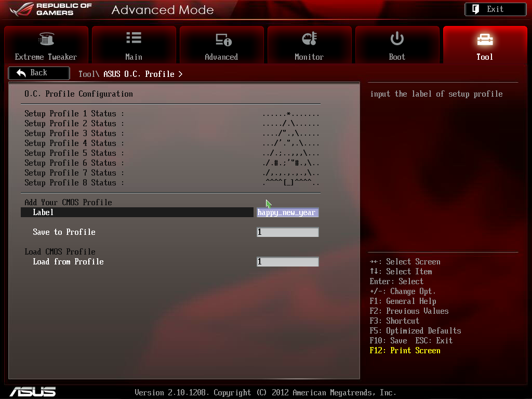
Task: Click Setup Profile 1 Status row
Action: [x=171, y=114]
